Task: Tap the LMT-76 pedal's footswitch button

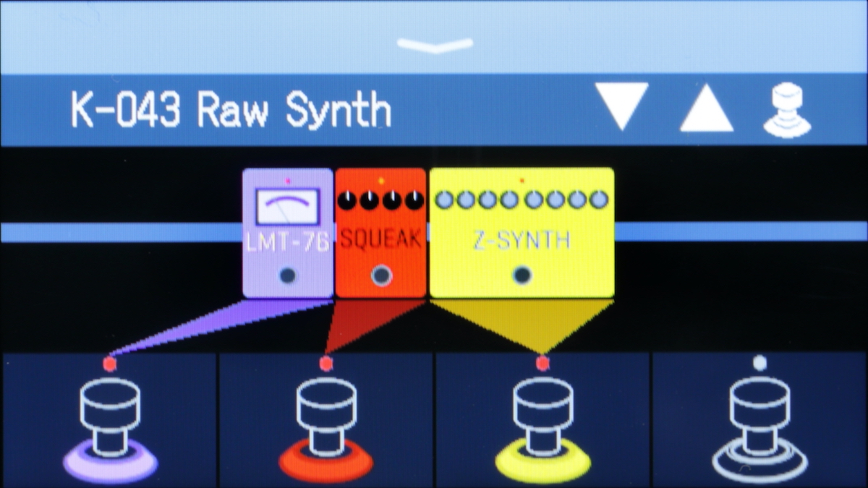Action: 288,275
